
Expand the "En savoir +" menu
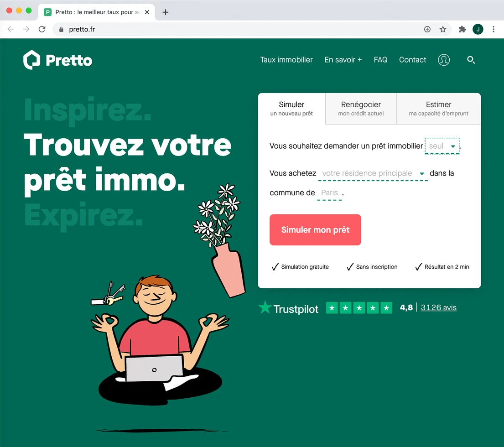[343, 60]
